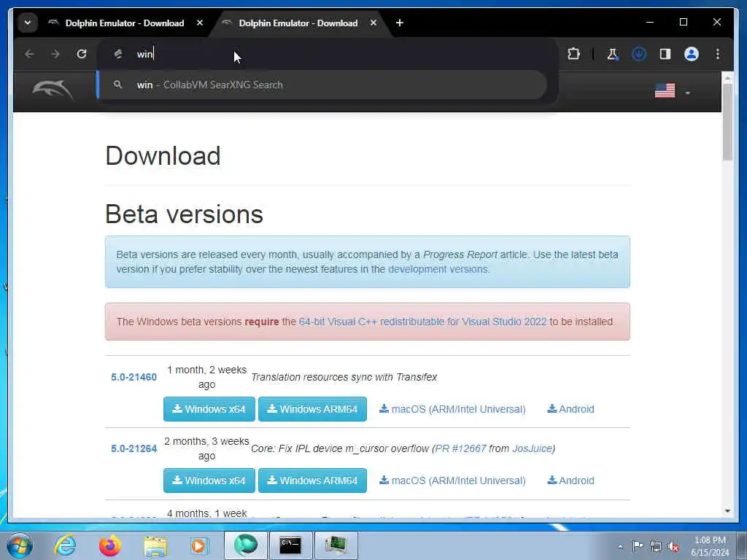Toggle the browser side panel icon

pyautogui.click(x=665, y=54)
